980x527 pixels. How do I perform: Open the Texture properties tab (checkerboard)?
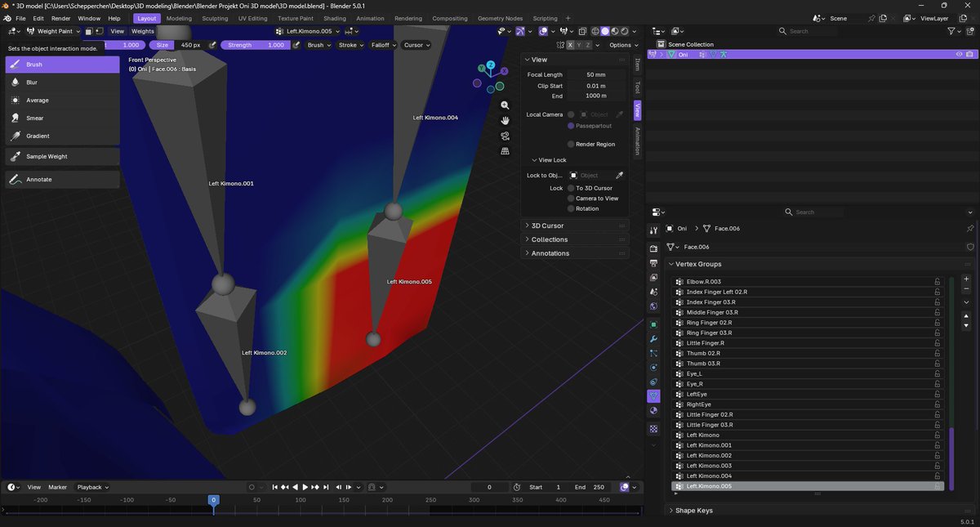pos(653,429)
